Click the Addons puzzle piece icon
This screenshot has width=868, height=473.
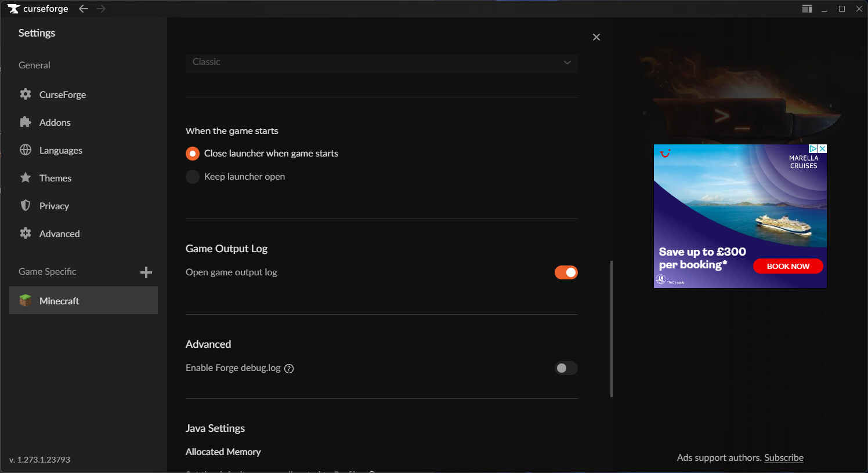(26, 122)
